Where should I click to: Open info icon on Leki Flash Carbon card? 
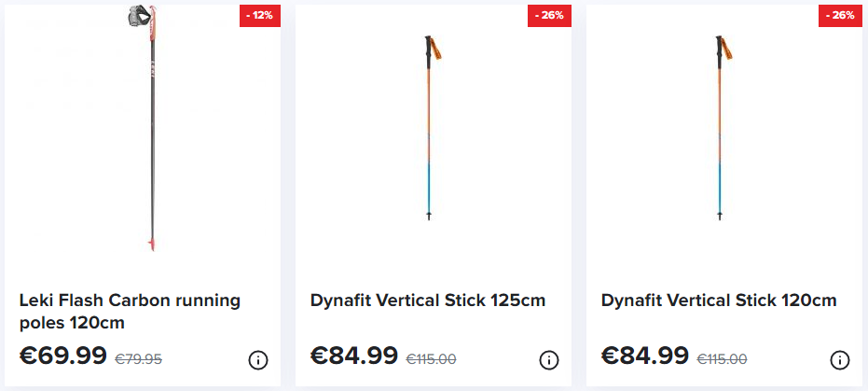click(x=258, y=360)
